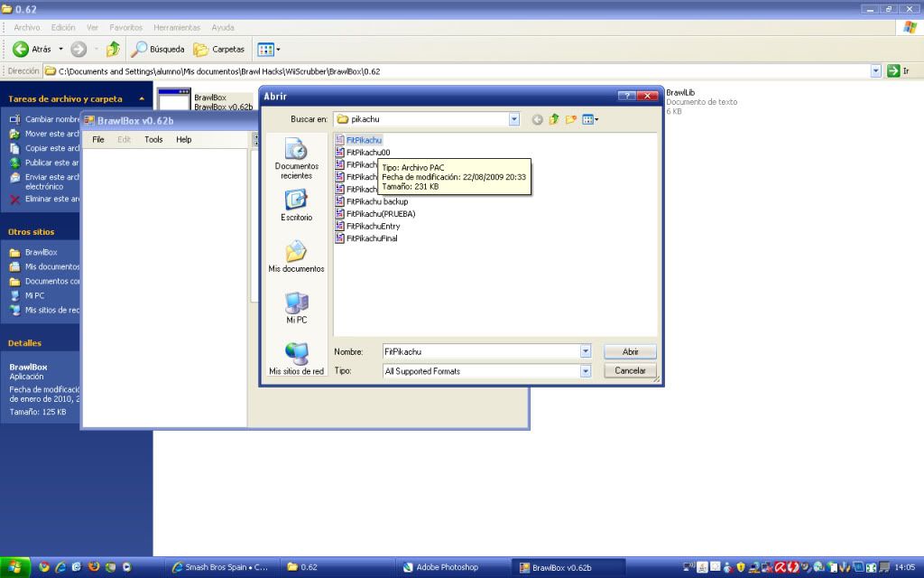Select the FitPikachuFinal file
924x578 pixels.
370,238
